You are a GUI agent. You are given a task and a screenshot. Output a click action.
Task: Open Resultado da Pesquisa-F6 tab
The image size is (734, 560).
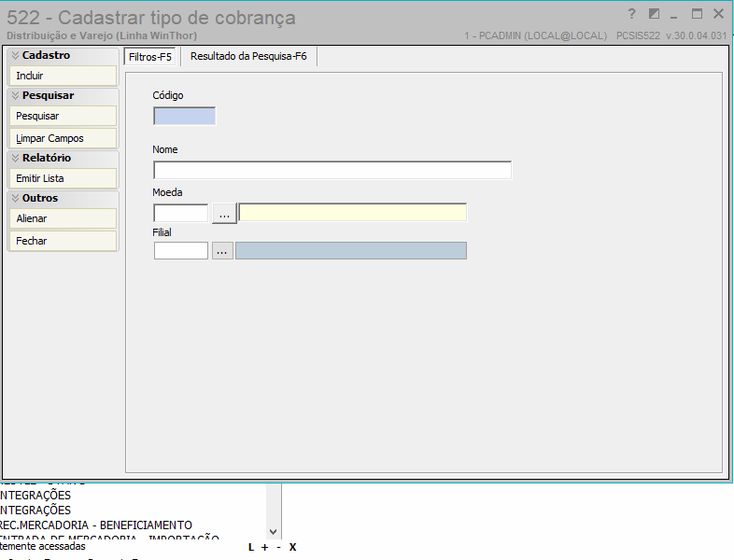coord(248,57)
